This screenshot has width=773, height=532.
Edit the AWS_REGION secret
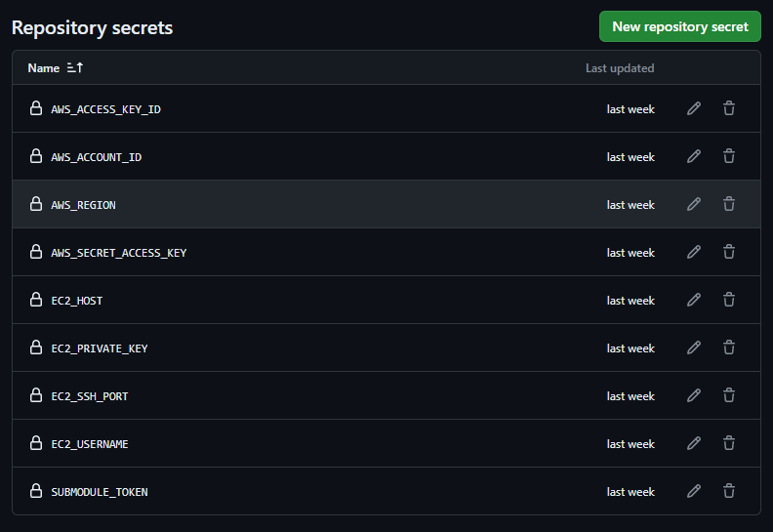tap(694, 204)
